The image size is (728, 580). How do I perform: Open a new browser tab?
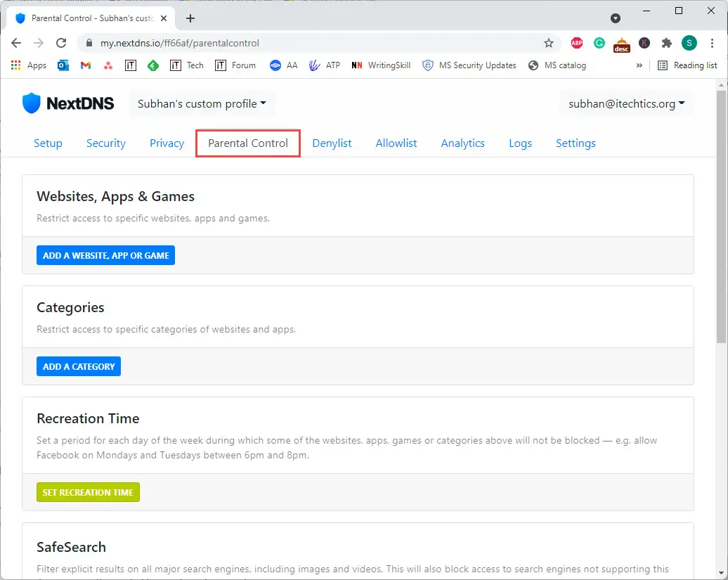tap(190, 18)
